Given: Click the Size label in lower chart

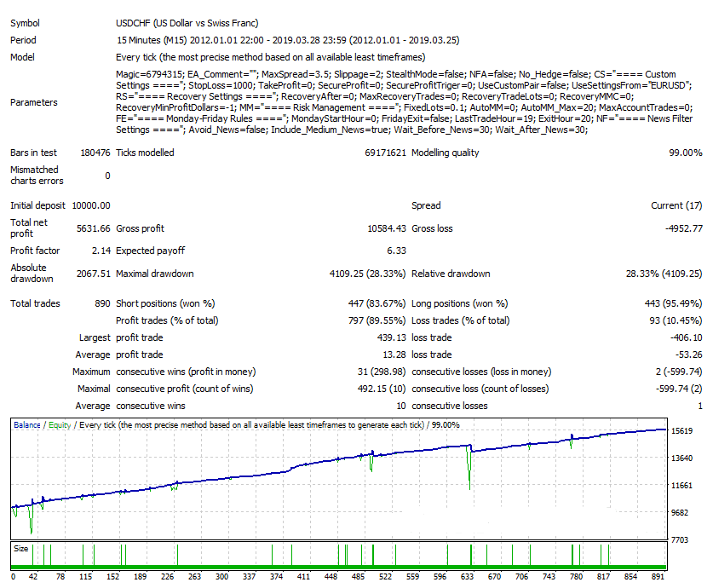Looking at the screenshot, I should 21,550.
